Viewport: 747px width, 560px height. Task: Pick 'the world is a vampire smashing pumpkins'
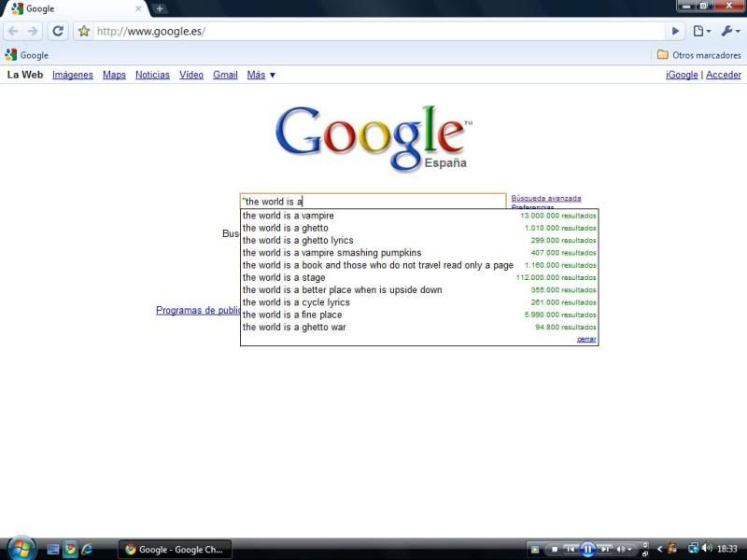point(419,253)
